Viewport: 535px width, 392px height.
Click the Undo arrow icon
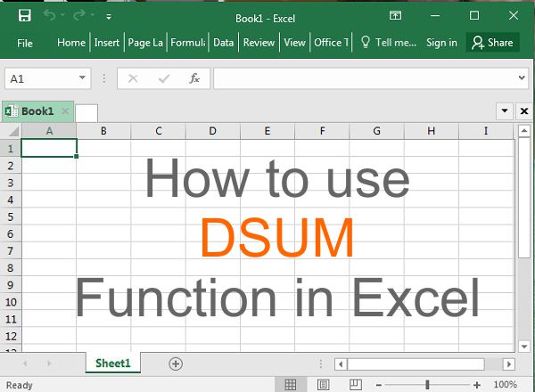click(50, 15)
